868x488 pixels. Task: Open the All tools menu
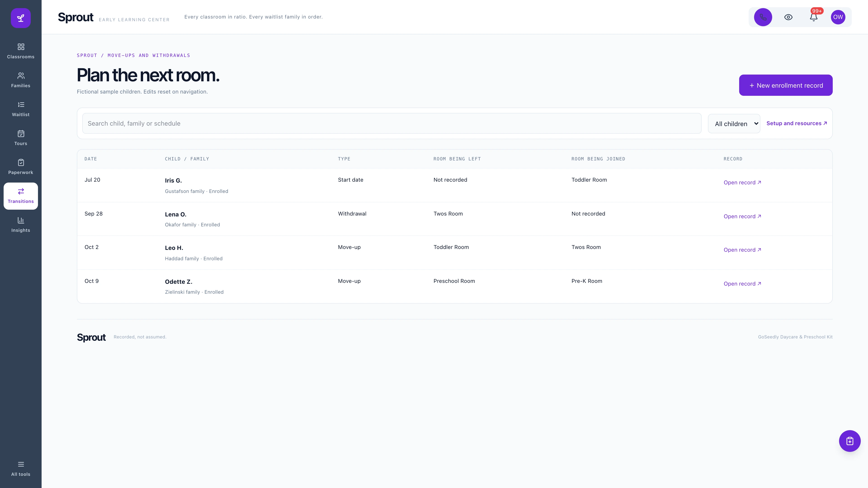[x=21, y=469]
